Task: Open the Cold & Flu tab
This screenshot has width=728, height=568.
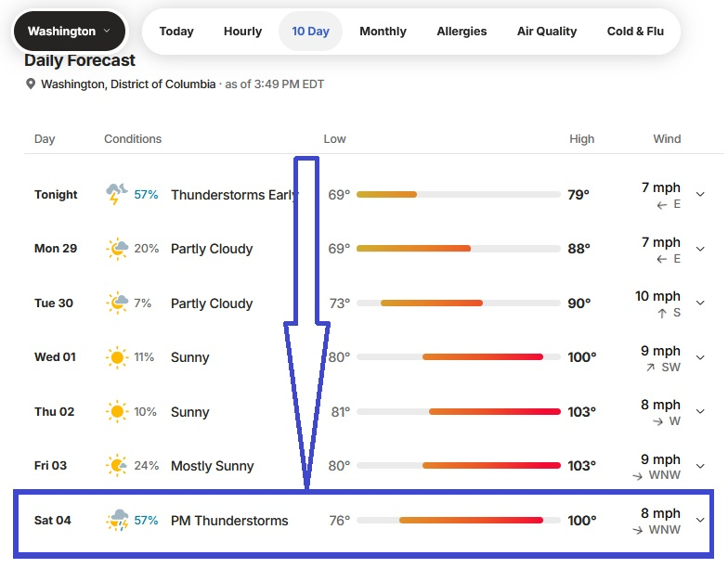Action: 635,32
